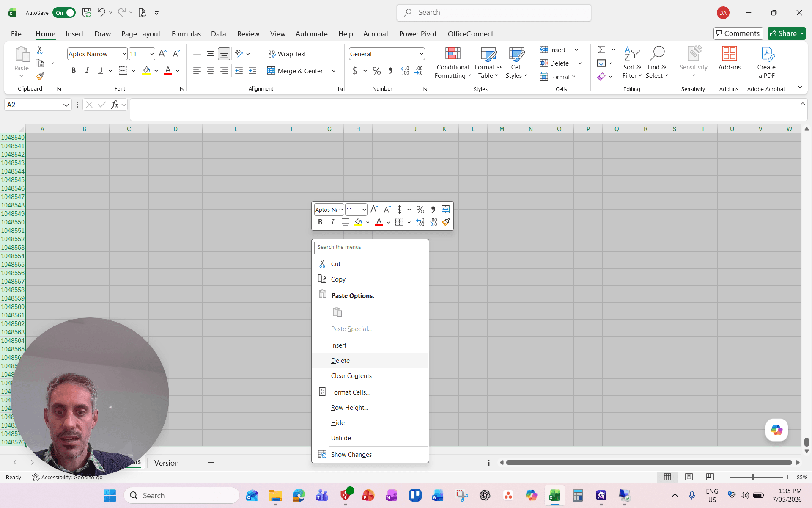Apply Bold from the Home ribbon
The width and height of the screenshot is (812, 508).
click(74, 71)
